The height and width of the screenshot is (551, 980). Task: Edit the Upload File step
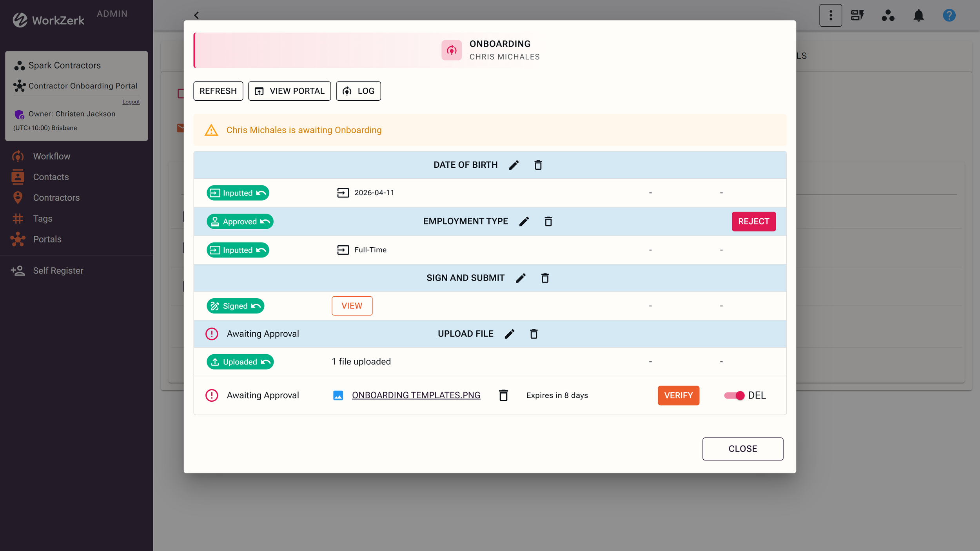[x=510, y=333]
